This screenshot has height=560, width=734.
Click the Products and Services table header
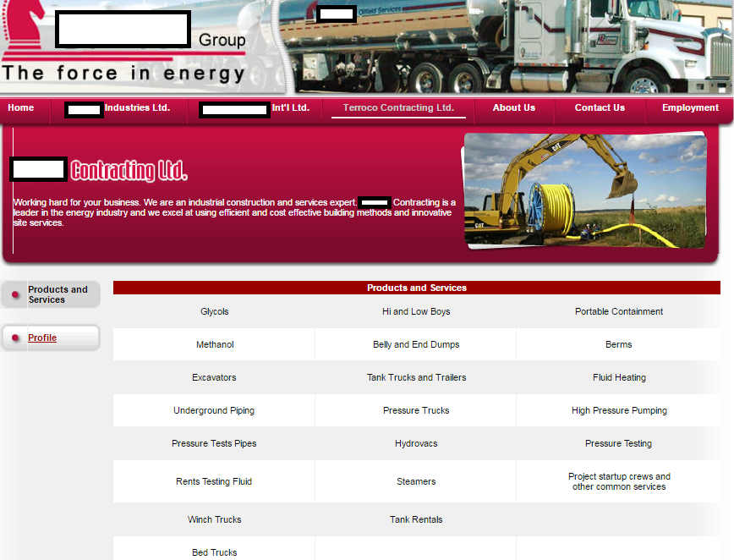pyautogui.click(x=417, y=288)
